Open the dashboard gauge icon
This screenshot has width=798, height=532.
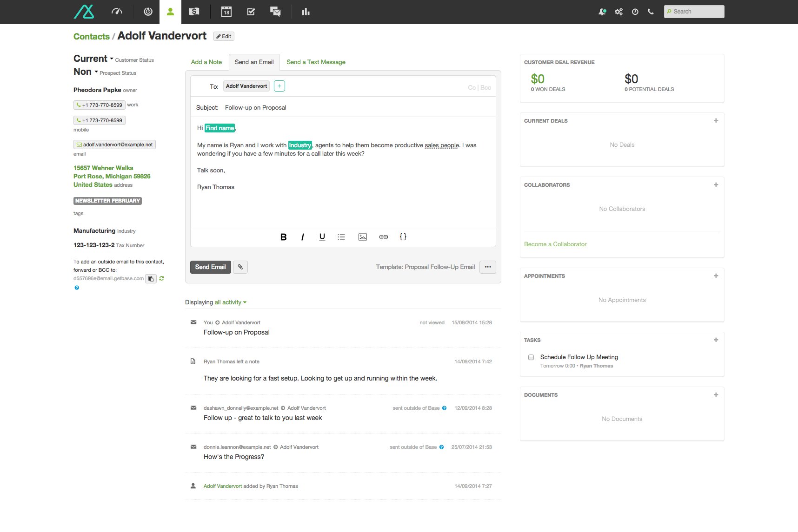(x=117, y=12)
